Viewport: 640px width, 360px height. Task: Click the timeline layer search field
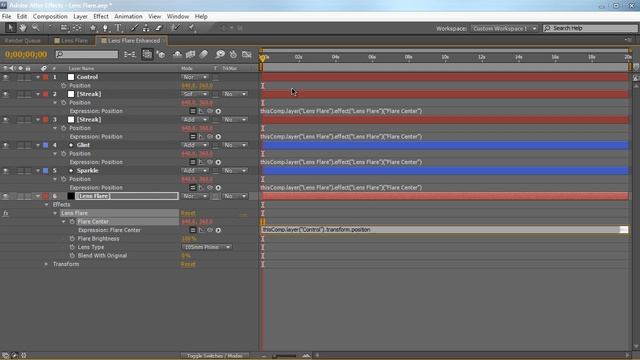coord(87,54)
